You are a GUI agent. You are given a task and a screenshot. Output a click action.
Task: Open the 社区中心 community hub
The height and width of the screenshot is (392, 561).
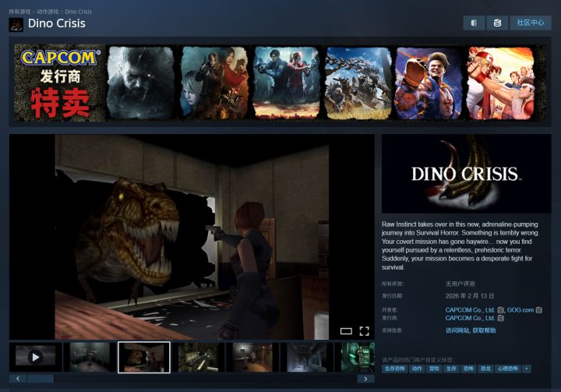531,23
